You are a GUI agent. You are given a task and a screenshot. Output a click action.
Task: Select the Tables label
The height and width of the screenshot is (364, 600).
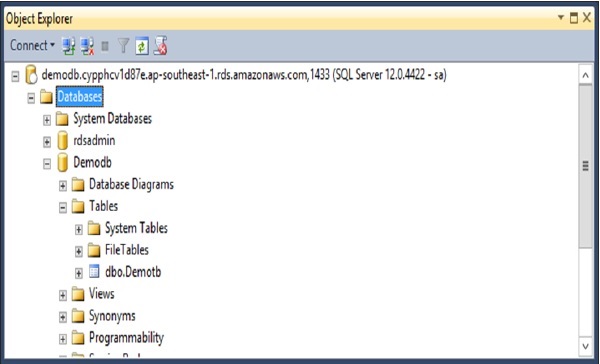click(x=103, y=206)
